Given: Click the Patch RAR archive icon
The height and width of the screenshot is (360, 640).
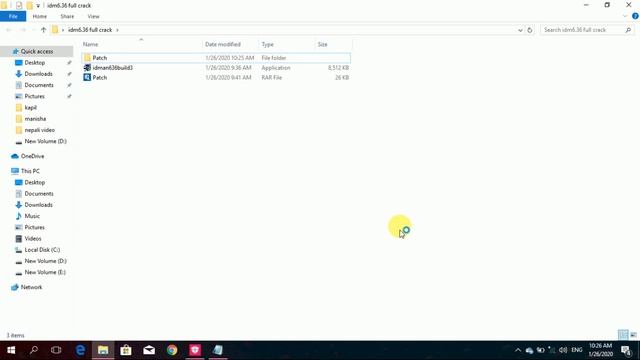Looking at the screenshot, I should pos(87,78).
